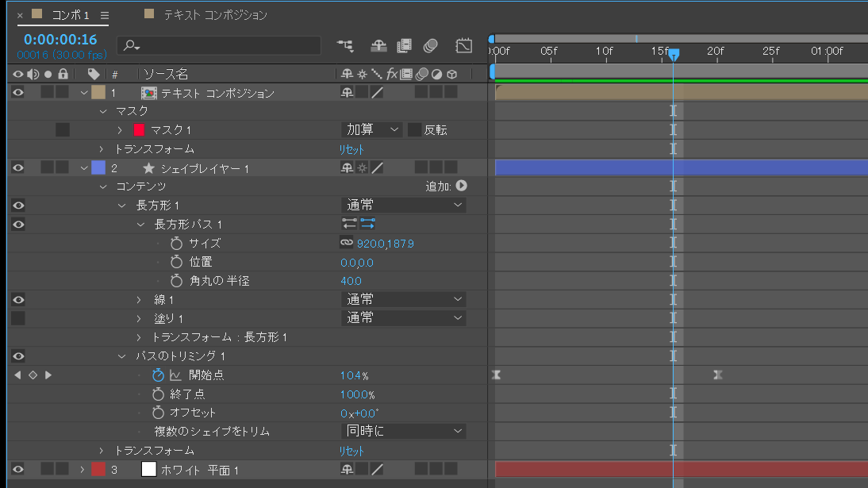Open the マスク 1 mode dropdown 加算
The image size is (868, 488).
(372, 130)
